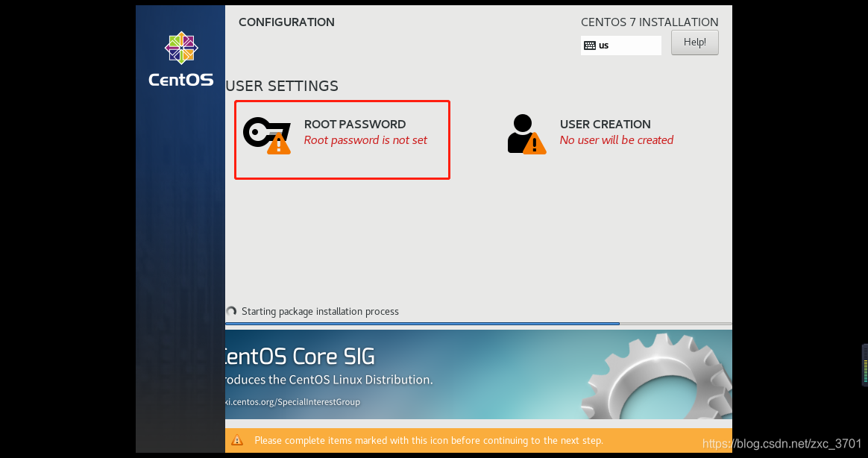Open ROOT PASSWORD settings label
Image resolution: width=868 pixels, height=458 pixels.
point(355,124)
